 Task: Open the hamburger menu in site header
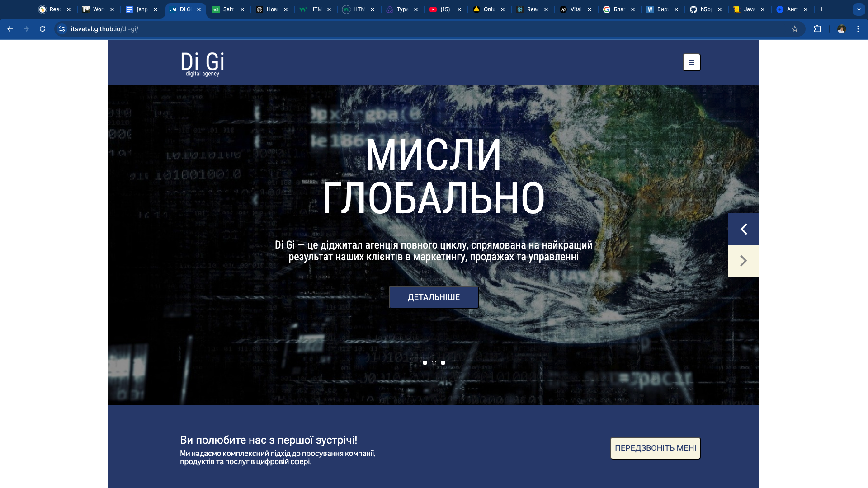691,62
